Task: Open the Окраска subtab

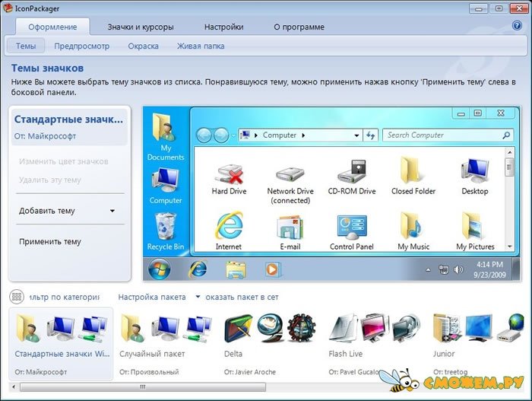Action: [143, 46]
